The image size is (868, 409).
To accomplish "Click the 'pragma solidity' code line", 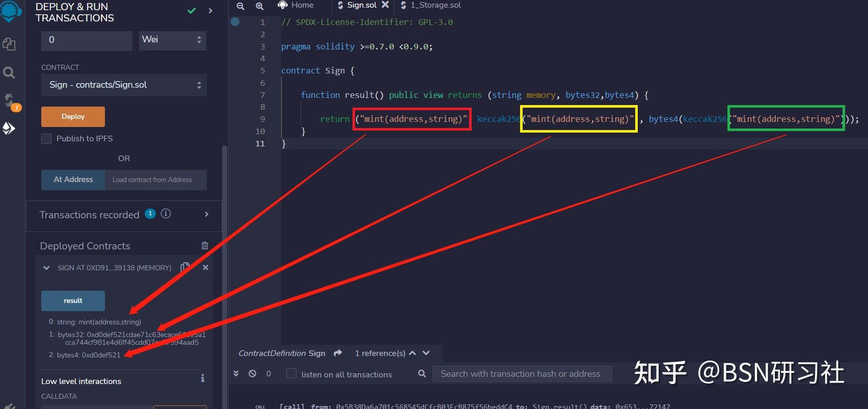I will click(x=357, y=46).
